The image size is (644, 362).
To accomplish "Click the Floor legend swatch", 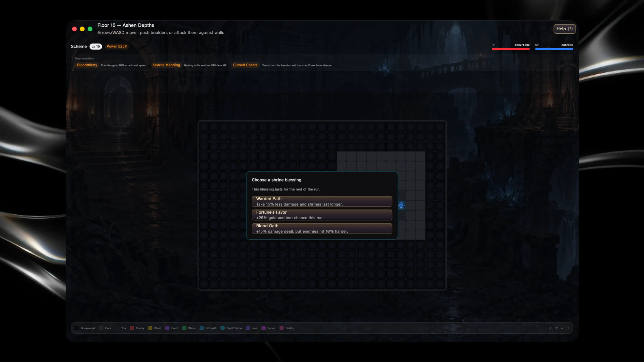I will 101,328.
